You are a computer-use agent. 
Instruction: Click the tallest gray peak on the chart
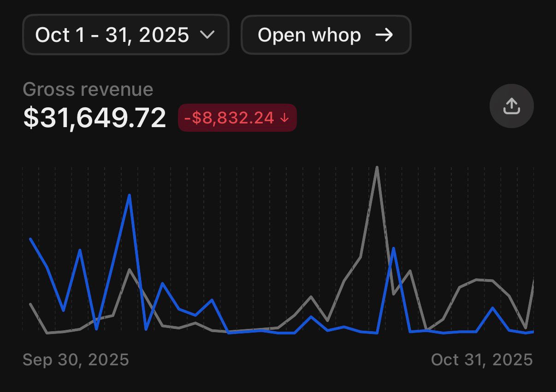point(377,167)
